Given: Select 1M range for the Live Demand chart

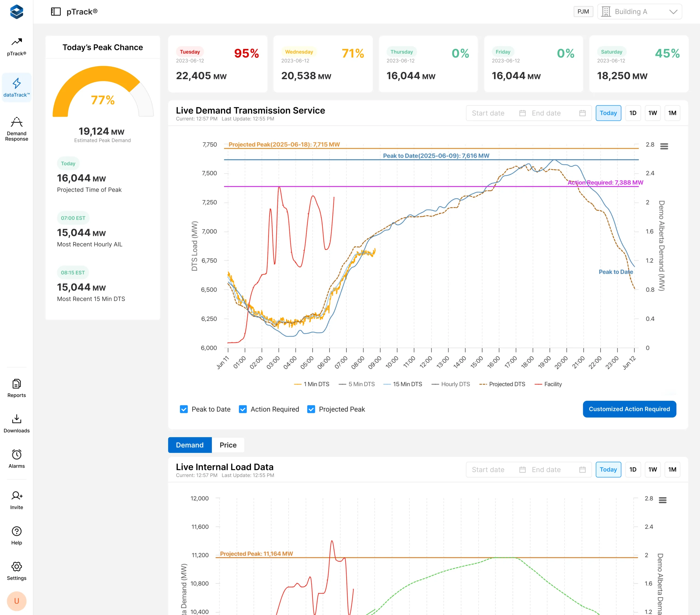Looking at the screenshot, I should pyautogui.click(x=672, y=113).
